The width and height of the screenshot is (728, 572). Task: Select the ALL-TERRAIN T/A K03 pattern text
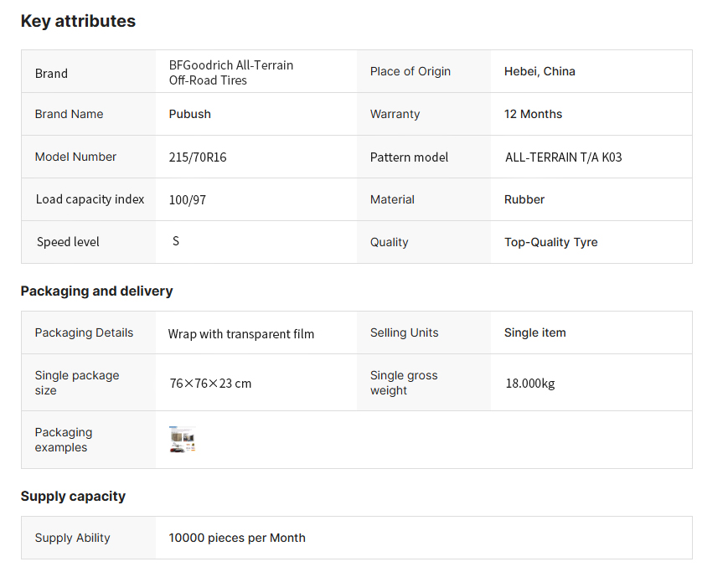click(563, 157)
